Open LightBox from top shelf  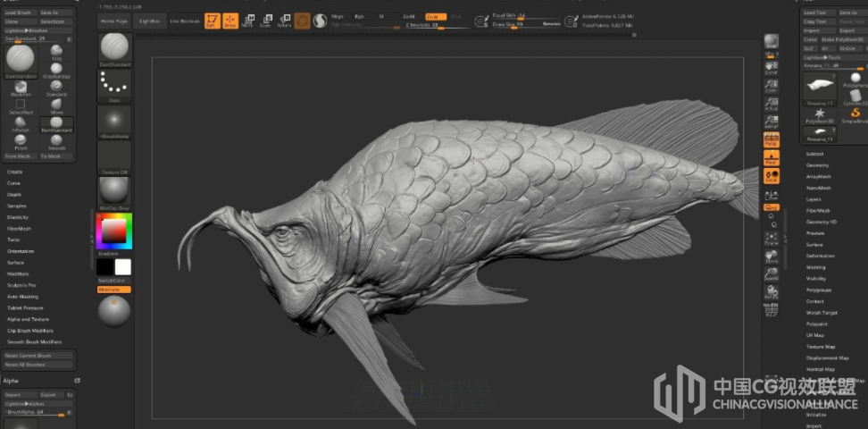[x=149, y=21]
